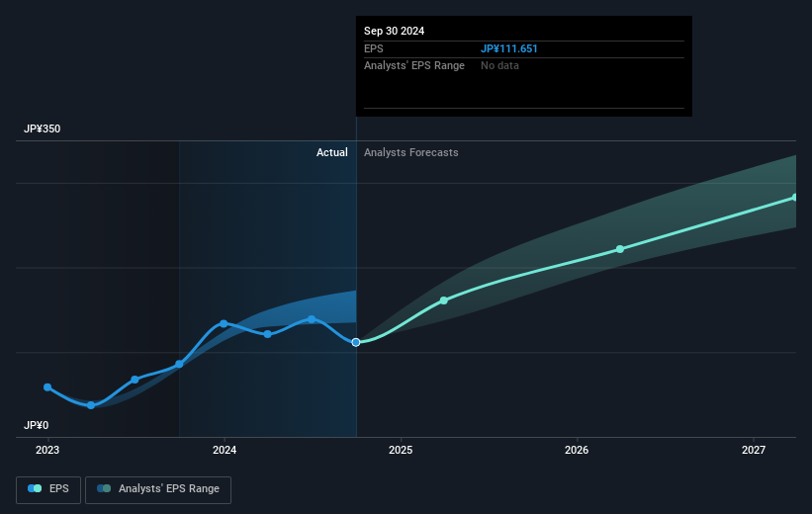Click the Sep 30 2024 tooltip date
Image resolution: width=812 pixels, height=514 pixels.
pos(394,31)
